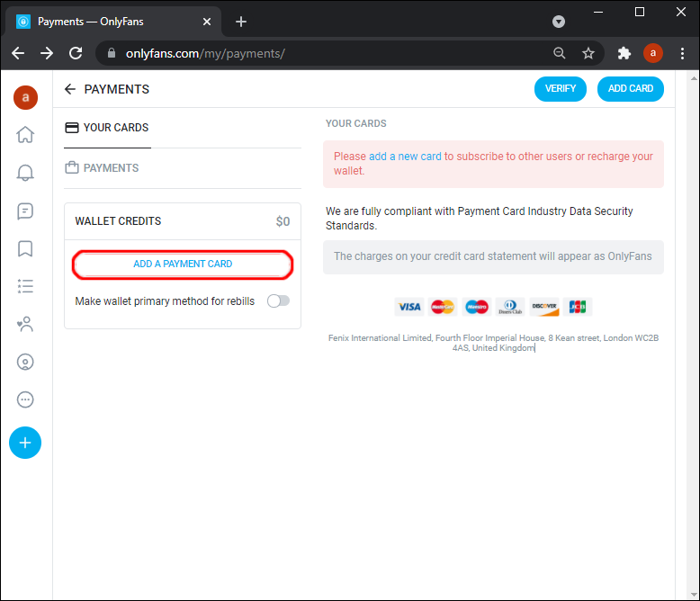
Task: Close the Payments — OnlyFans tab
Action: click(207, 22)
